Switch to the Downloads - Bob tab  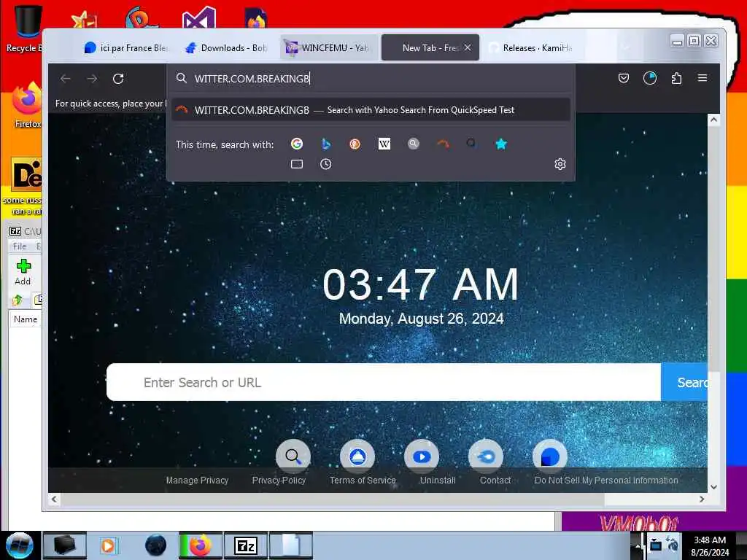[x=227, y=47]
